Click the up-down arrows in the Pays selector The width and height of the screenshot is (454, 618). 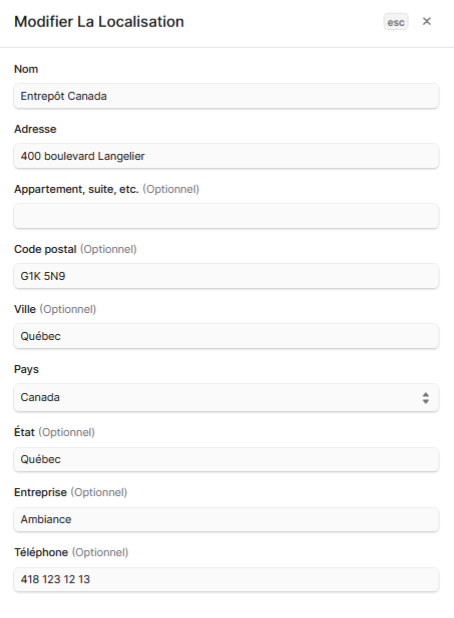click(x=426, y=398)
